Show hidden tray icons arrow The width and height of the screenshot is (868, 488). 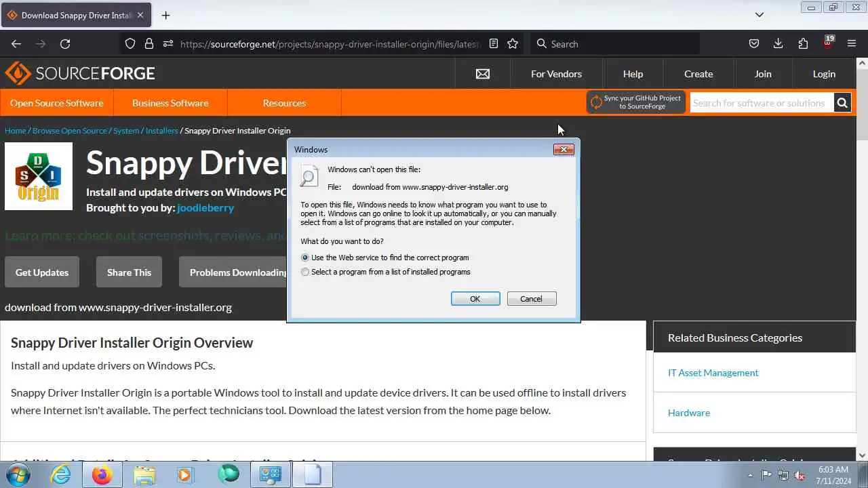pyautogui.click(x=750, y=475)
